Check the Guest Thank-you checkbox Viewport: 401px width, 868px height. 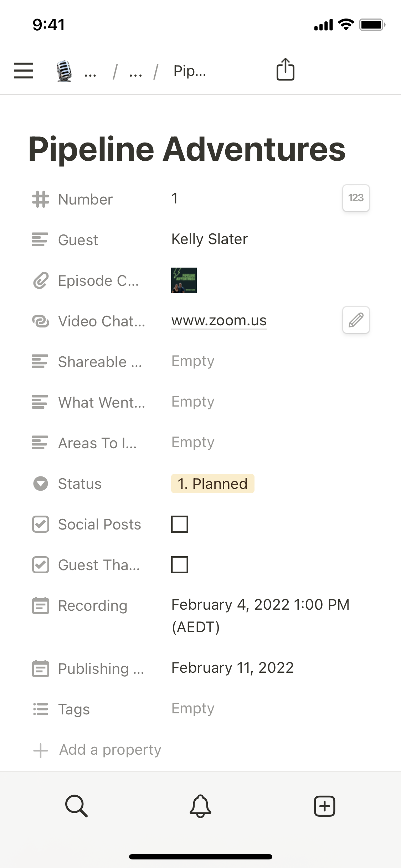pos(180,565)
